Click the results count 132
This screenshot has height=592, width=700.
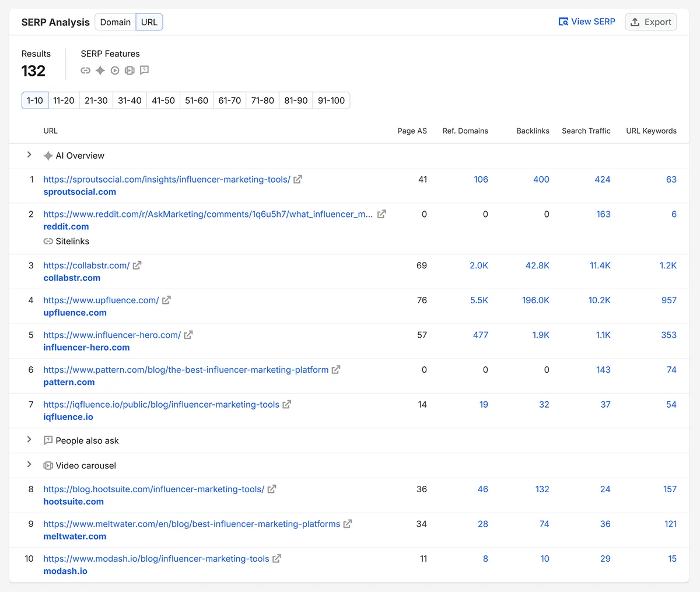(33, 71)
